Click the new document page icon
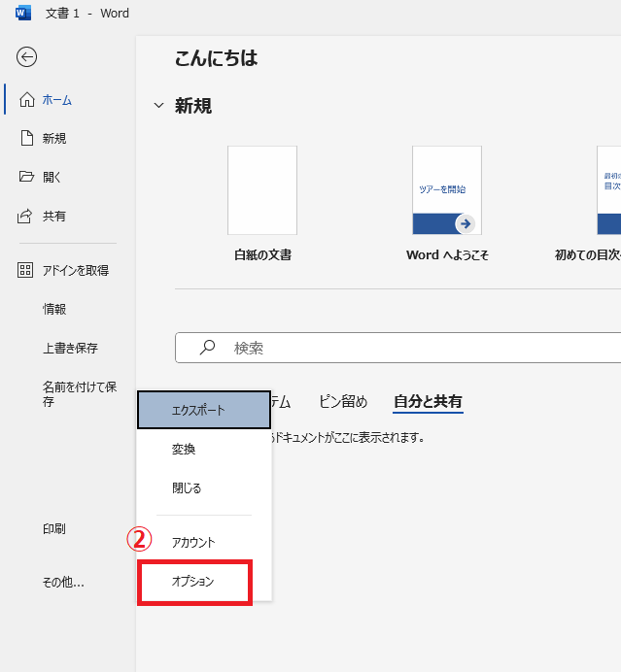621x672 pixels. click(x=27, y=138)
